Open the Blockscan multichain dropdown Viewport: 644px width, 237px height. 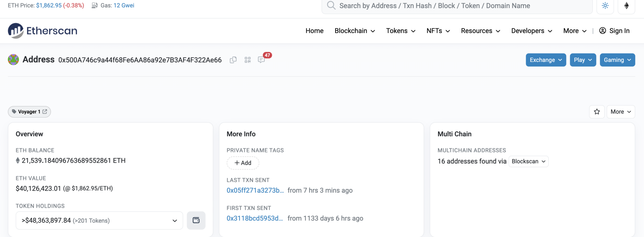(x=529, y=161)
